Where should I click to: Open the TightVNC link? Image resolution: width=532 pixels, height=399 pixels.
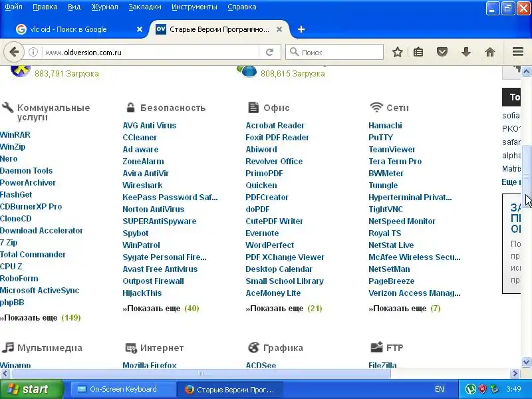pyautogui.click(x=386, y=209)
